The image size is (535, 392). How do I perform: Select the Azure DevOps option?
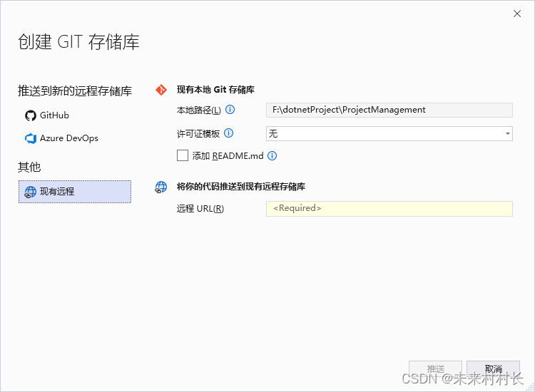[61, 138]
